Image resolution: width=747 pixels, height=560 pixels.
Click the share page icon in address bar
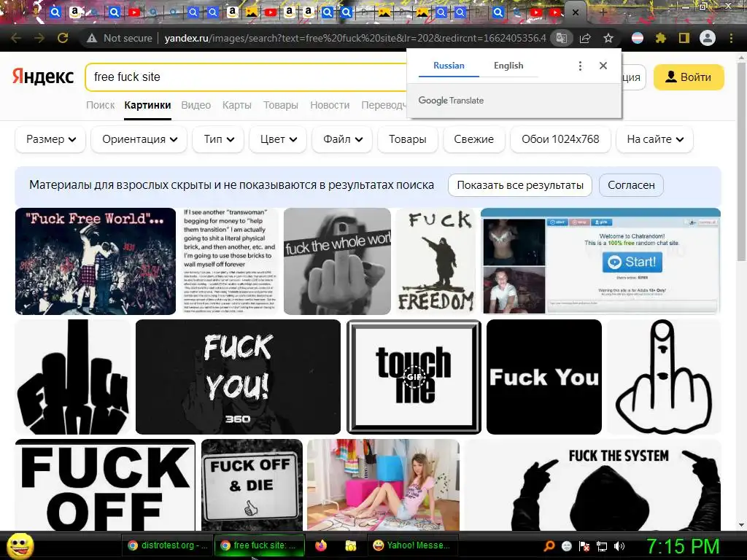point(585,38)
